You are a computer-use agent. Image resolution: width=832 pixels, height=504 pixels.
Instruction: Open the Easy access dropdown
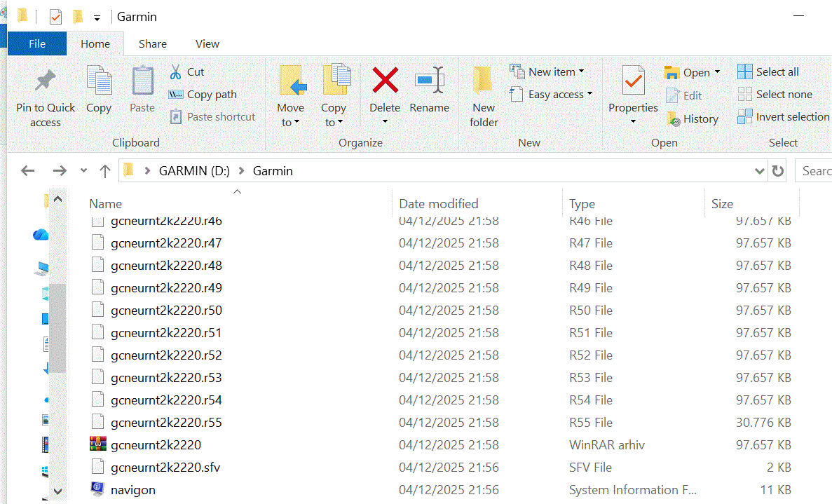tap(552, 94)
